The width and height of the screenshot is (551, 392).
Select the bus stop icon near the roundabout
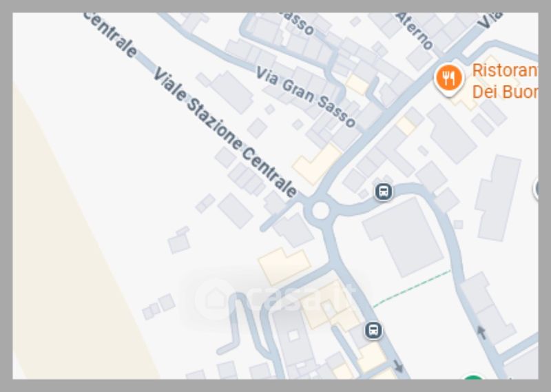(384, 192)
